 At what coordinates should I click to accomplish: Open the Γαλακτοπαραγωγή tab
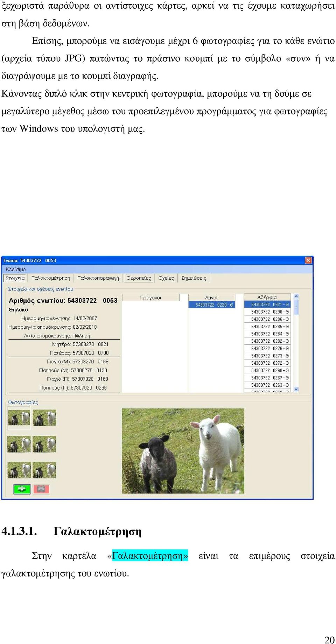(x=98, y=278)
